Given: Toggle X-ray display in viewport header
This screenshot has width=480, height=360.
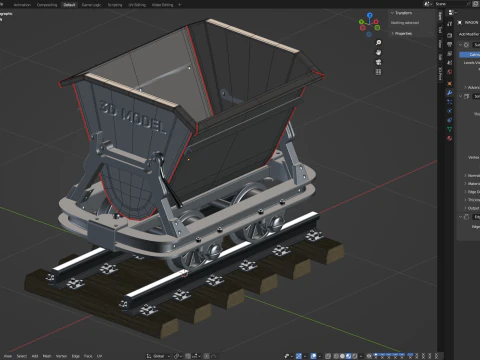Looking at the screenshot, I should [328, 356].
